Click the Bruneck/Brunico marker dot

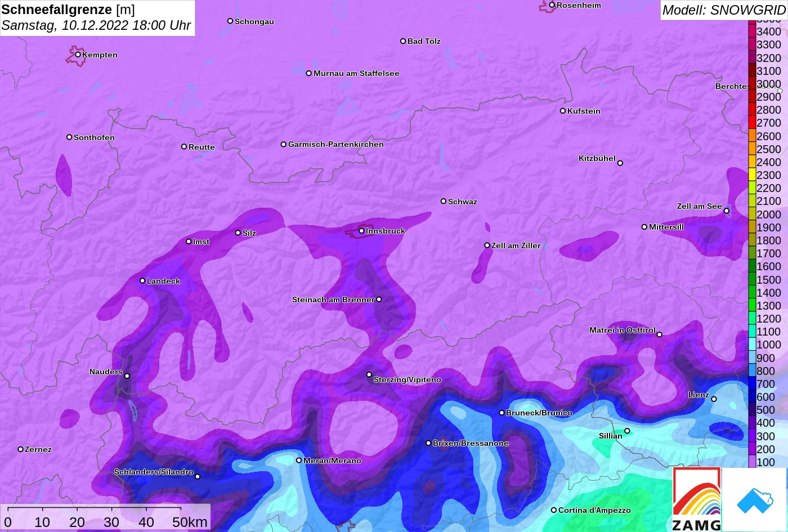point(502,413)
